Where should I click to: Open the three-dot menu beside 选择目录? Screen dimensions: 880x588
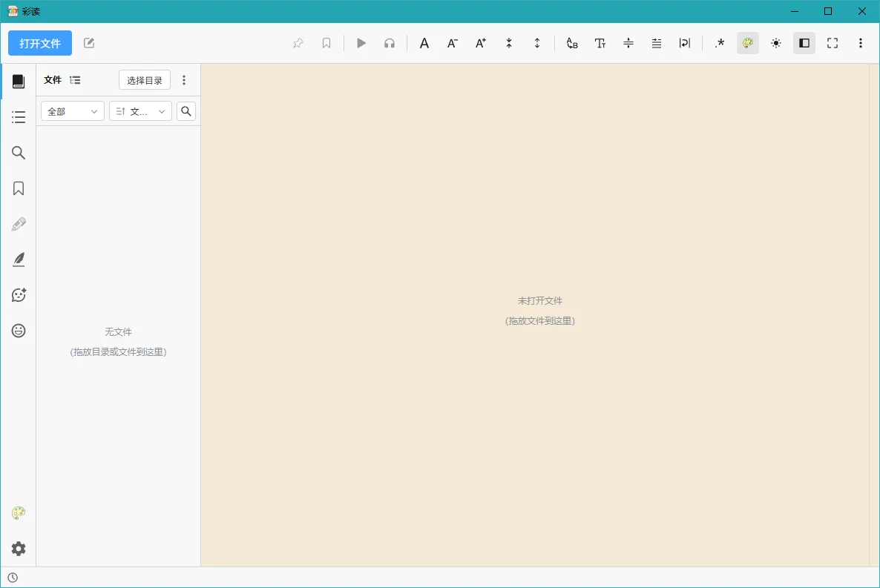coord(184,80)
